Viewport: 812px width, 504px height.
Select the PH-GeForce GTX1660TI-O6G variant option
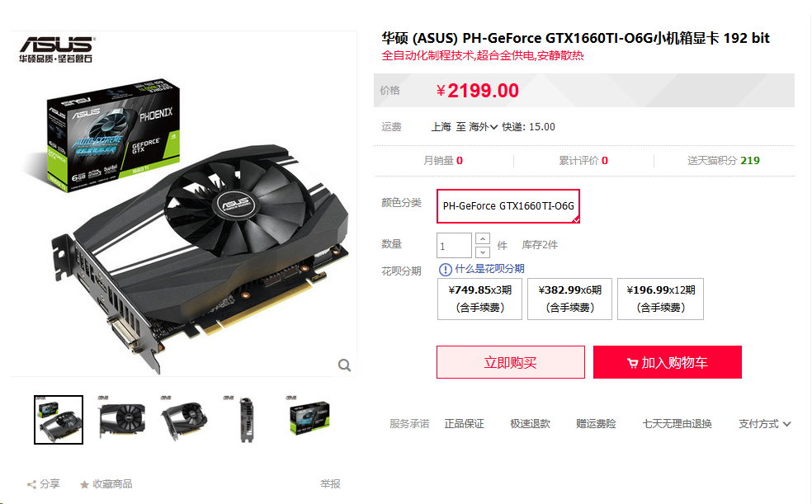[508, 206]
